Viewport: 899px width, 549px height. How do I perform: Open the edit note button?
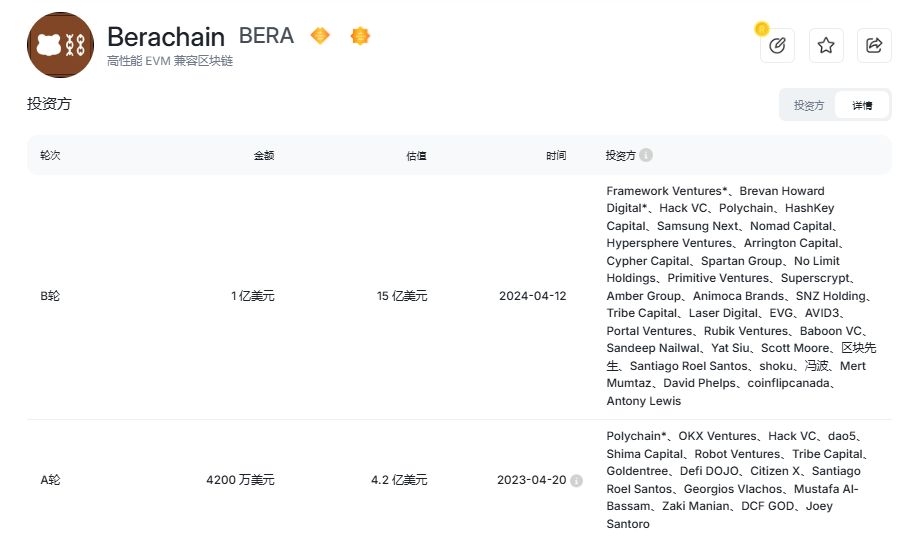click(x=777, y=45)
